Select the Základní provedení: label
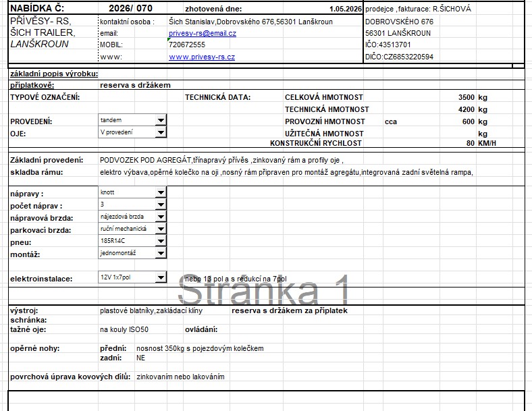 (x=47, y=160)
